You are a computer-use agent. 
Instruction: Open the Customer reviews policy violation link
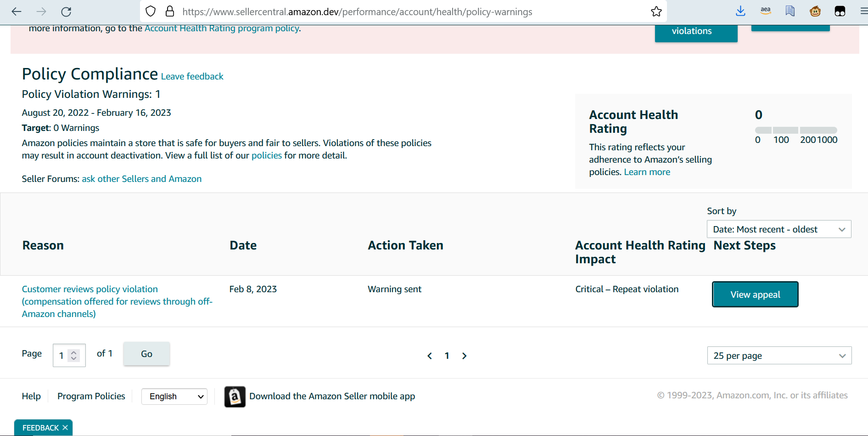coord(117,301)
